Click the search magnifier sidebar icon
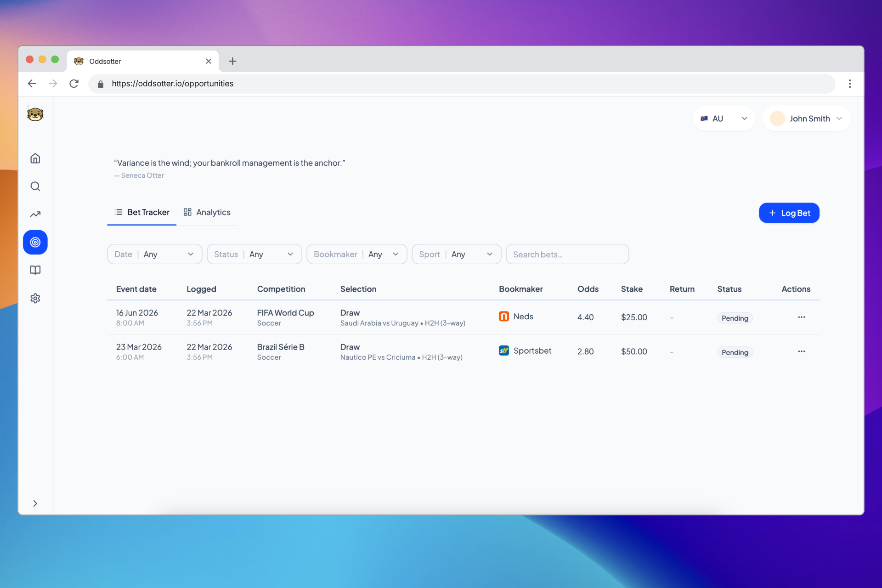882x588 pixels. pyautogui.click(x=35, y=187)
